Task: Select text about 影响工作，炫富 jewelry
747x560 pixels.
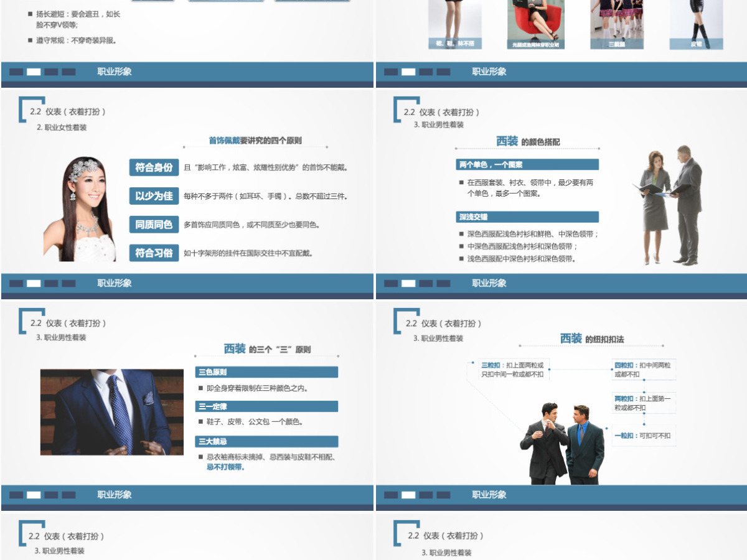Action: coord(266,167)
